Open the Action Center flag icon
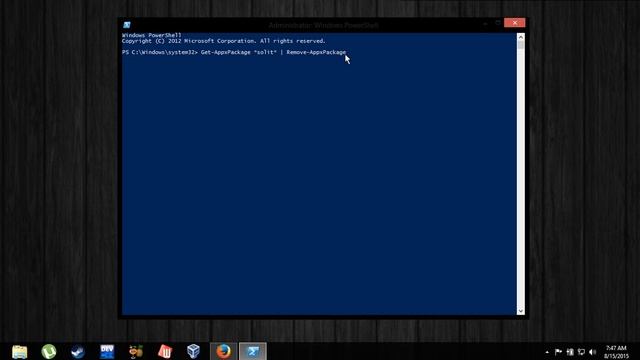640x360 pixels. (558, 352)
